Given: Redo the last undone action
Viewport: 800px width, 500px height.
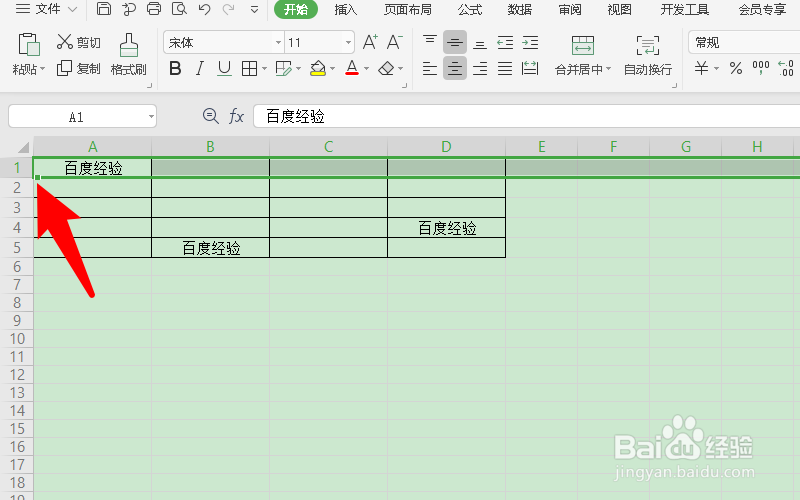Looking at the screenshot, I should [x=229, y=9].
